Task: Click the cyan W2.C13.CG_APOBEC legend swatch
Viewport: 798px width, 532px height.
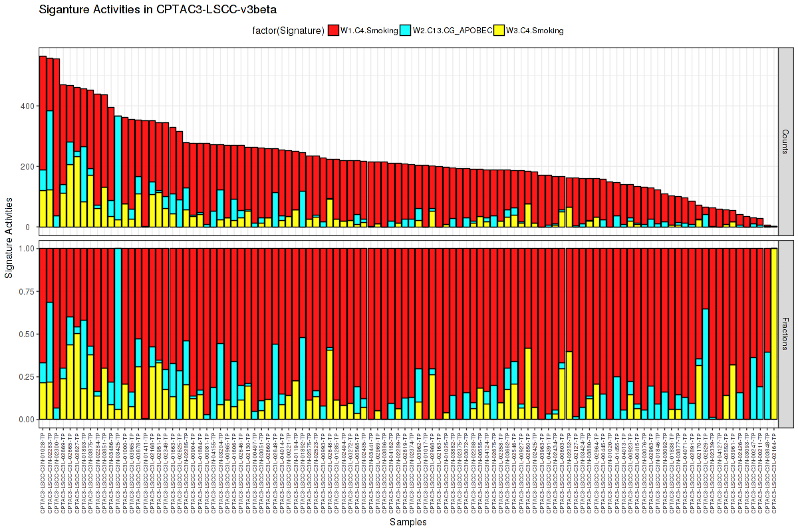Action: [406, 31]
